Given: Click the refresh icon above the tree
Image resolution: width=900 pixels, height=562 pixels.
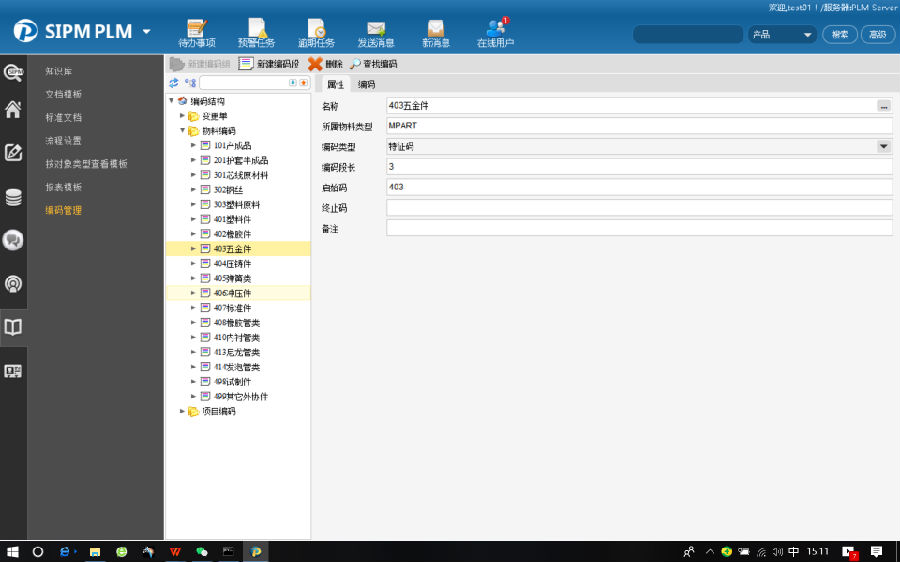Looking at the screenshot, I should (x=174, y=83).
